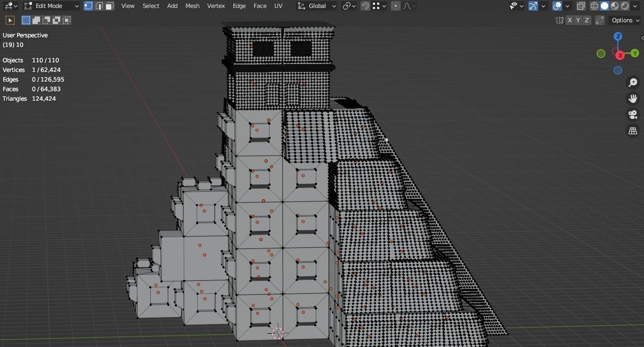The width and height of the screenshot is (644, 347).
Task: Toggle X-Ray mode in the header
Action: click(581, 6)
